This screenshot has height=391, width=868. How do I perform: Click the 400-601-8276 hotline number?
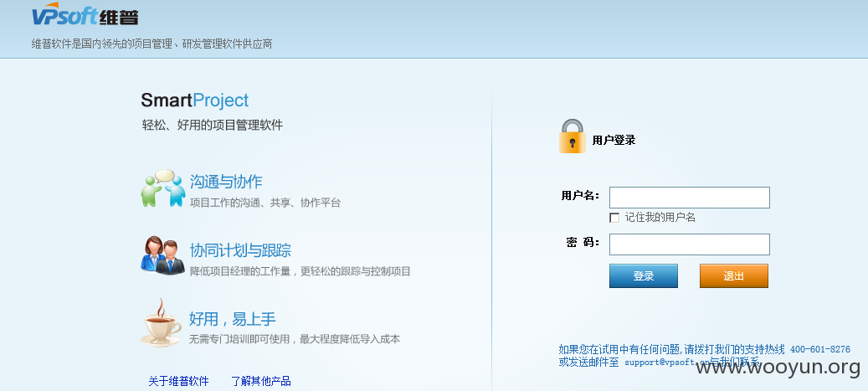coord(819,349)
